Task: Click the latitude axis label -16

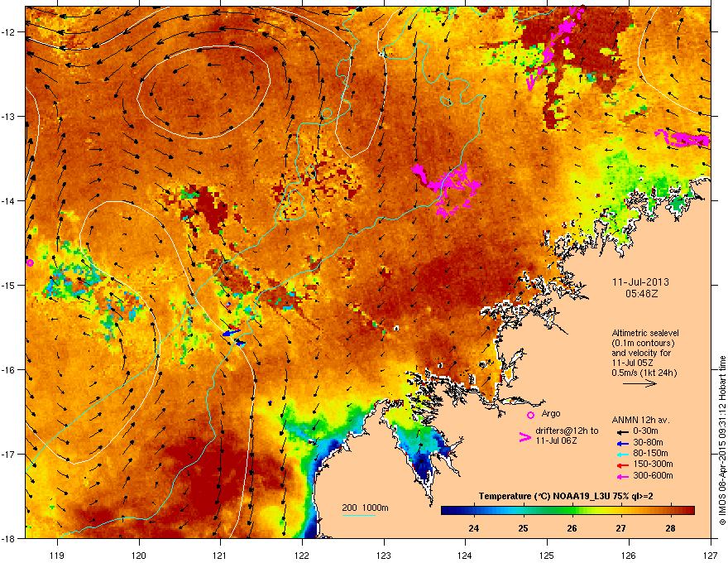Action: [8, 370]
